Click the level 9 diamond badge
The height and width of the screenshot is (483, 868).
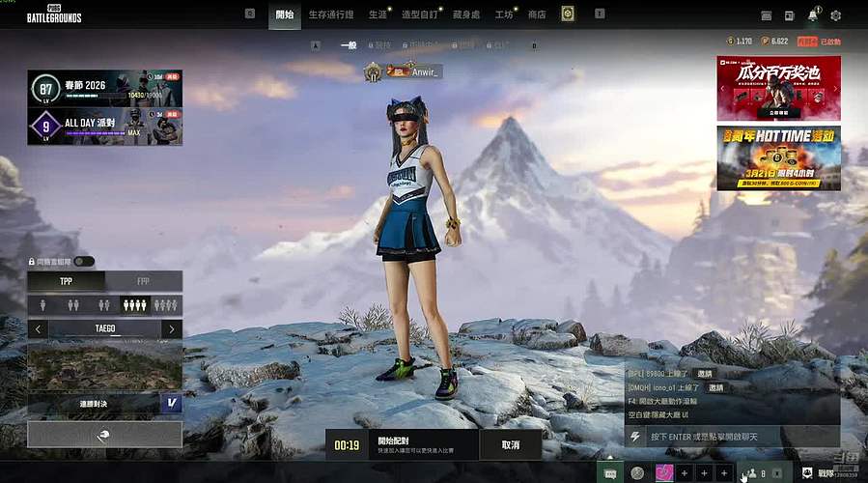tap(46, 127)
